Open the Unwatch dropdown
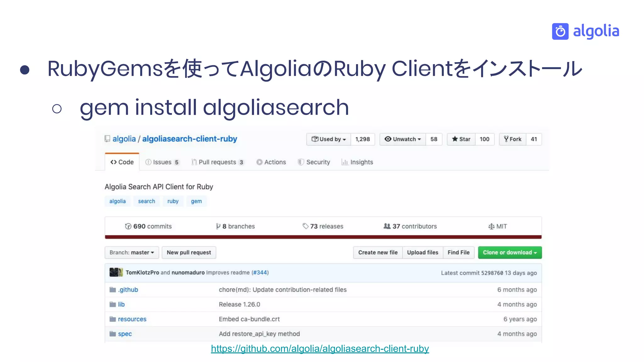This screenshot has height=362, width=644. (403, 139)
